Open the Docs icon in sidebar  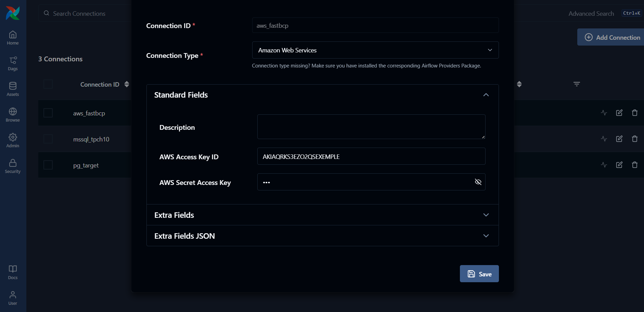[x=13, y=272]
